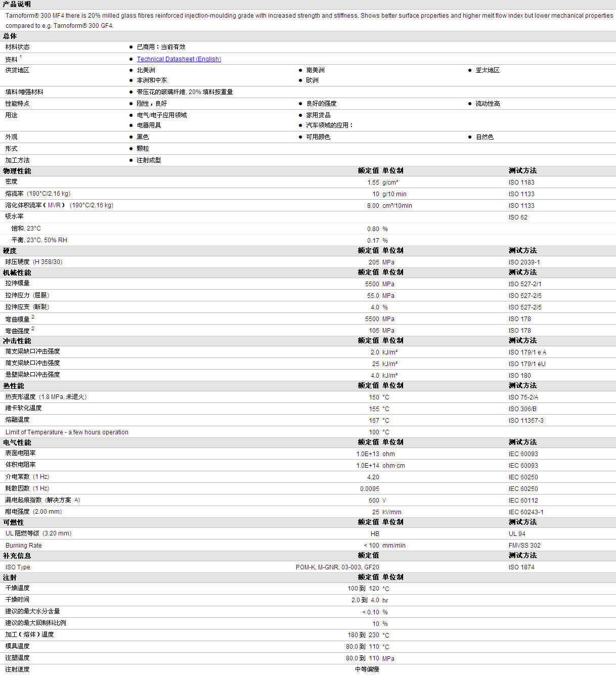Select the Limit of Temperature row label
The image size is (616, 675).
67,432
